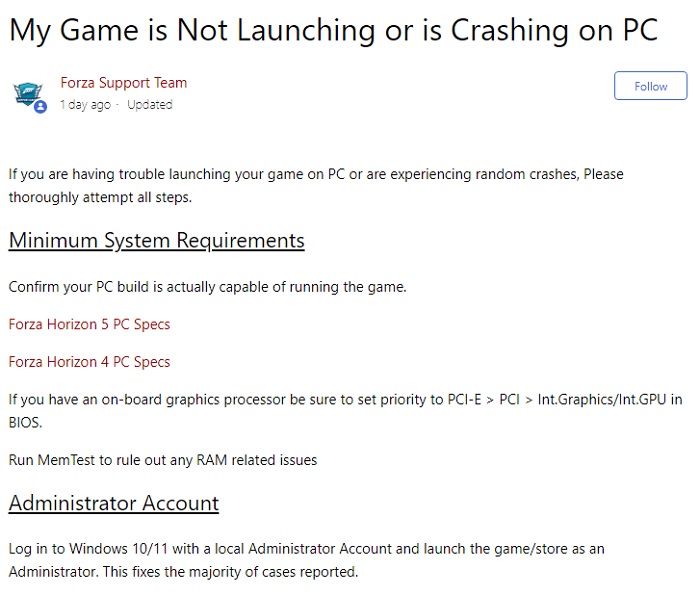Click the text "thoroughly attempt all steps."

[x=99, y=197]
